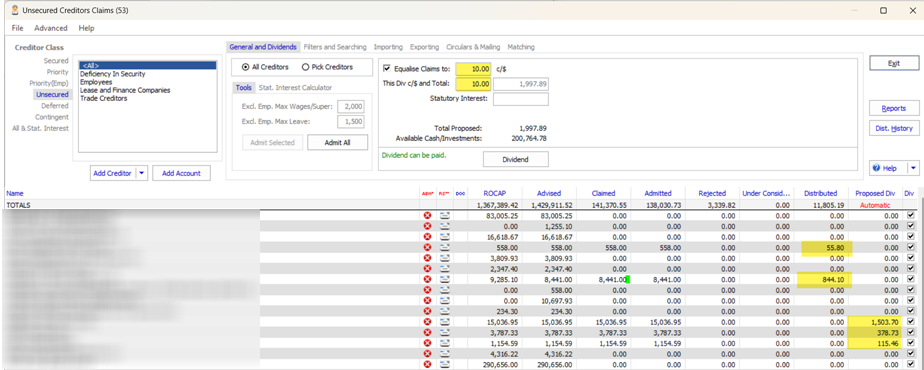The width and height of the screenshot is (924, 370).
Task: Click the Admit All button
Action: [338, 143]
